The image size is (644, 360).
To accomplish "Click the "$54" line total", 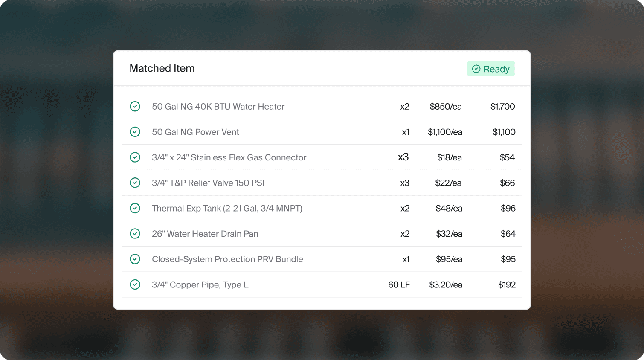I will coord(507,157).
